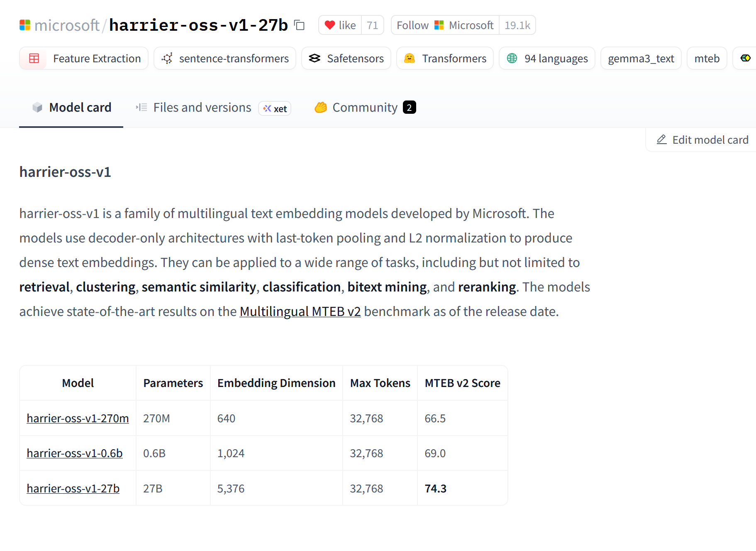Click the 71 likes count
The image size is (756, 551).
coord(372,25)
